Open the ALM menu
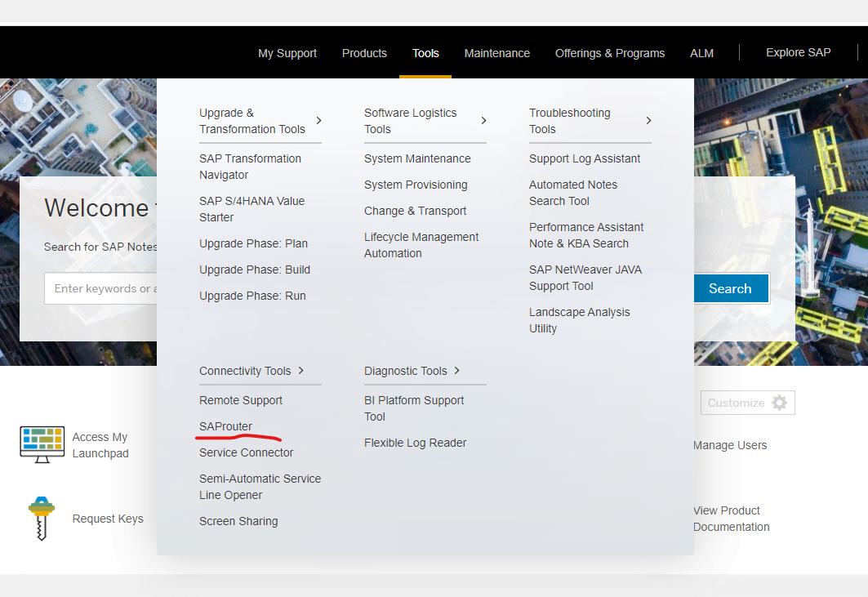 tap(702, 53)
